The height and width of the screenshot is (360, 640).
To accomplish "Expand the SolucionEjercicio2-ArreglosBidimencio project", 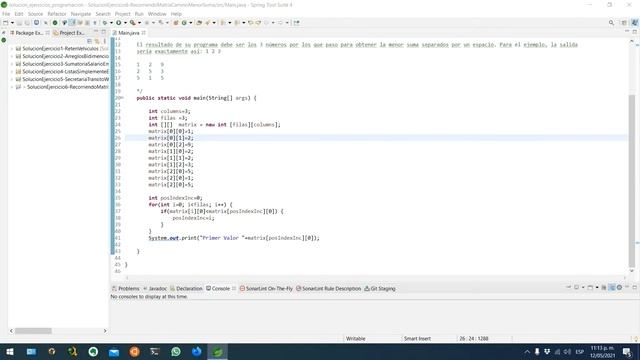I will coord(12,56).
